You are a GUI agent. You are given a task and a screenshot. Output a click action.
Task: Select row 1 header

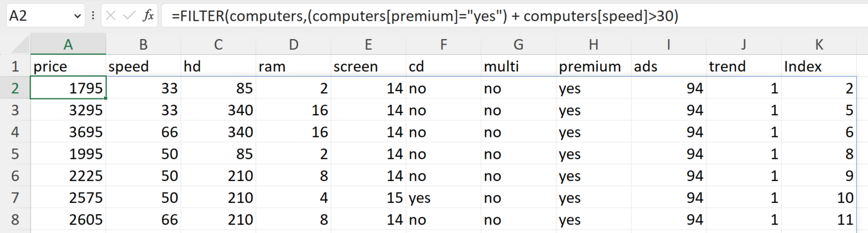(x=15, y=67)
